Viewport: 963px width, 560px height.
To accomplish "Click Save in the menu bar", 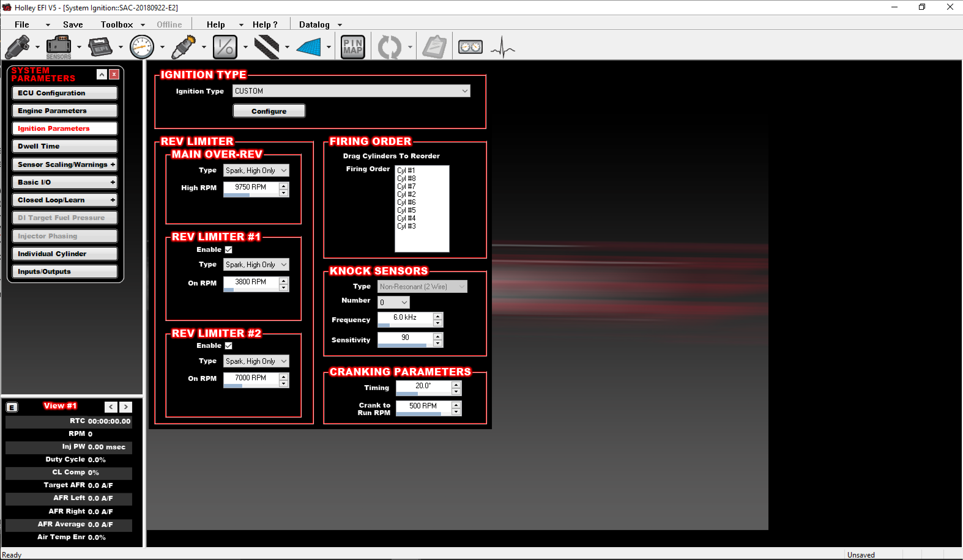I will (73, 24).
